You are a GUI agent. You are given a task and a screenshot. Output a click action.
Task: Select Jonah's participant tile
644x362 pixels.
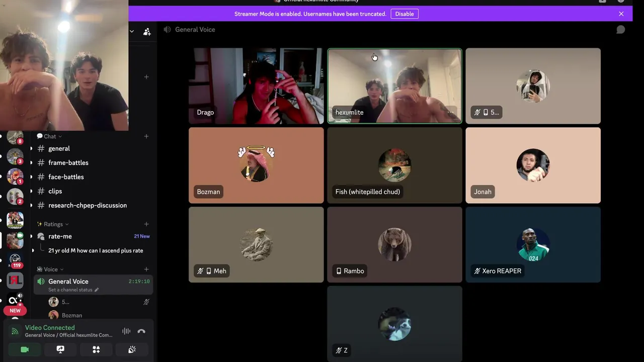[533, 165]
